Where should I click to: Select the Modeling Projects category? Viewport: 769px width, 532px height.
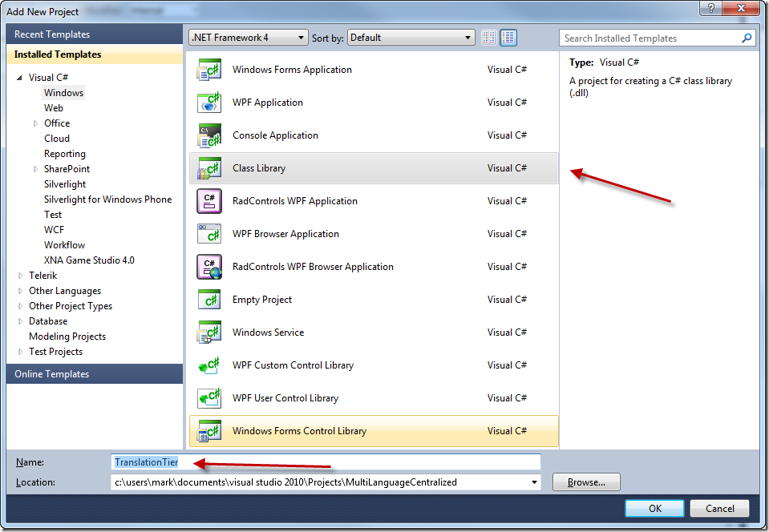67,337
